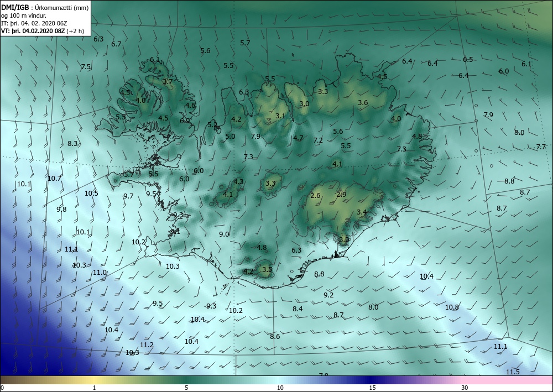Click the map value '7.2'
553x392 pixels.
pyautogui.click(x=318, y=140)
